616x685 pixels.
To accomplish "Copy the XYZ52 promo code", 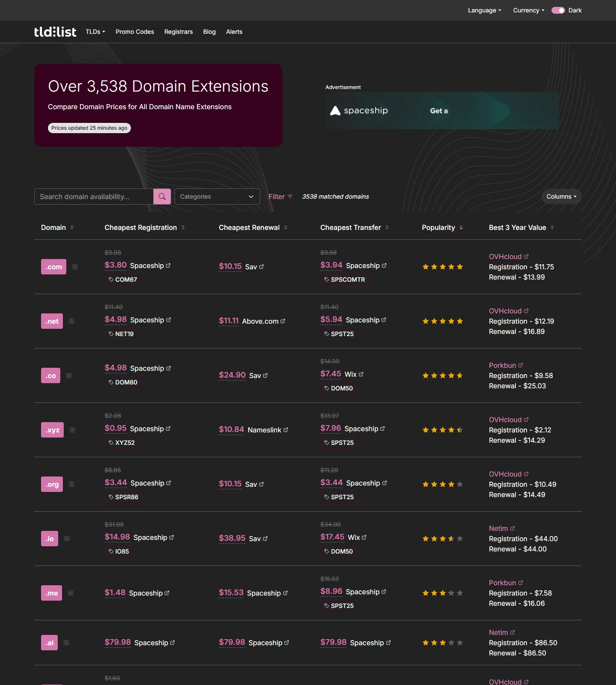I will click(x=121, y=443).
